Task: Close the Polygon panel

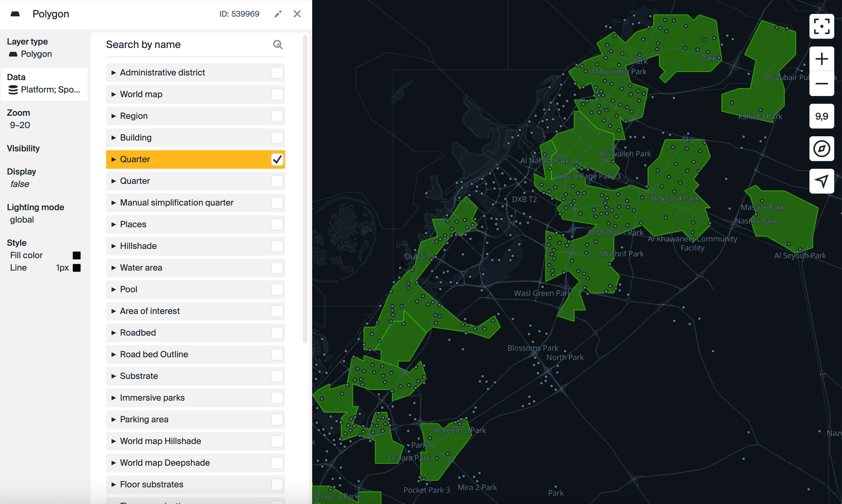Action: click(x=297, y=14)
